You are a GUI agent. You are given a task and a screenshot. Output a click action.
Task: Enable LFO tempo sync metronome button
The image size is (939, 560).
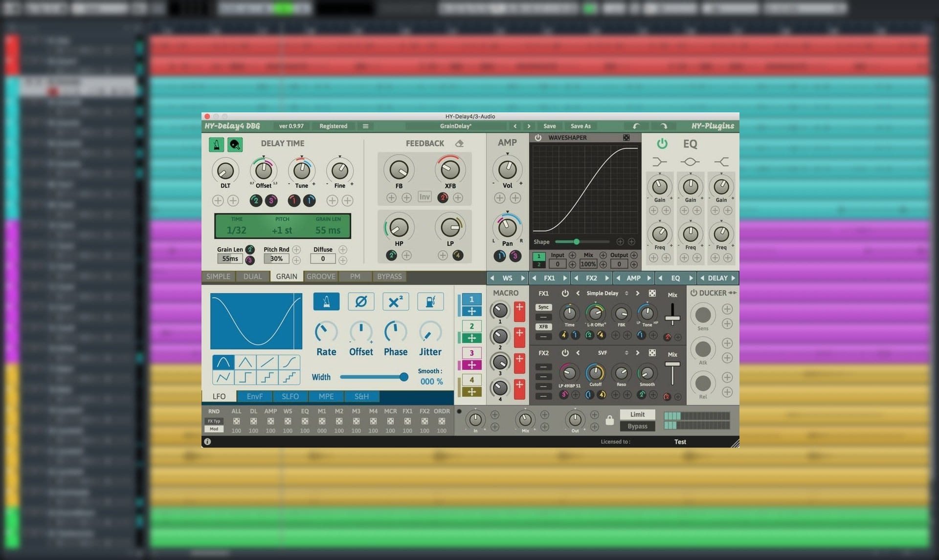(326, 302)
